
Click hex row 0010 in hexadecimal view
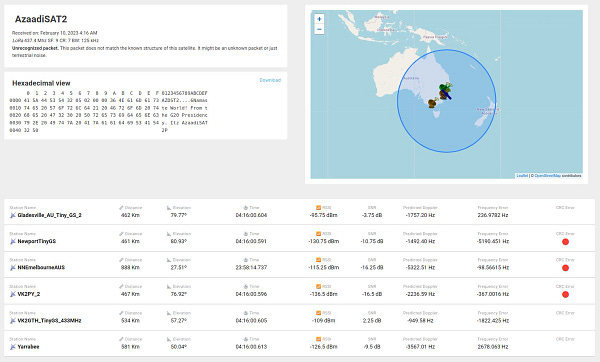pyautogui.click(x=109, y=108)
